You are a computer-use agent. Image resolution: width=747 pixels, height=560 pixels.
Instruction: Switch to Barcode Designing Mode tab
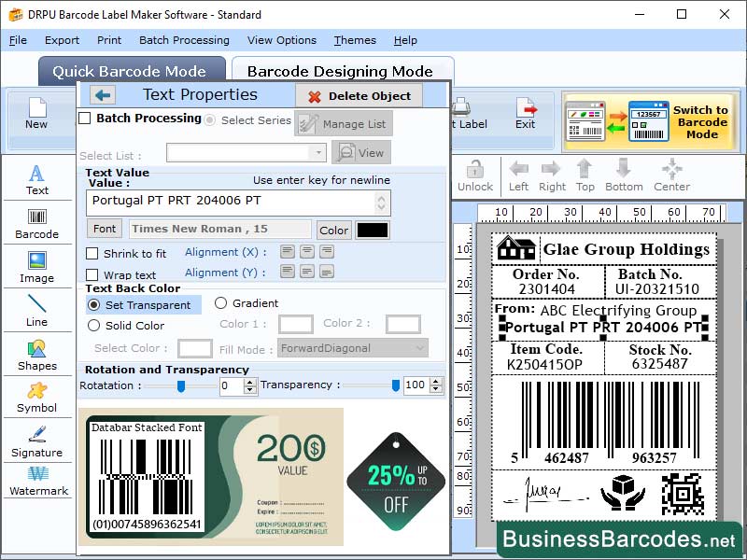(x=343, y=71)
